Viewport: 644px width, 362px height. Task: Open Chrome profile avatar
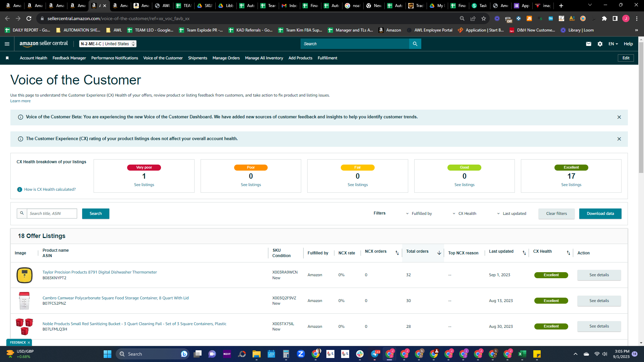point(626,18)
